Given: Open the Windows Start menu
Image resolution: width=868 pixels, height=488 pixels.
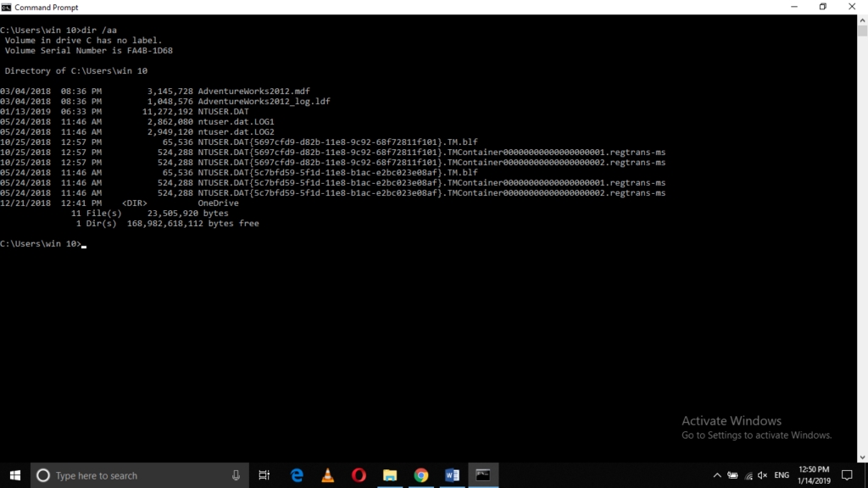Looking at the screenshot, I should (x=15, y=475).
